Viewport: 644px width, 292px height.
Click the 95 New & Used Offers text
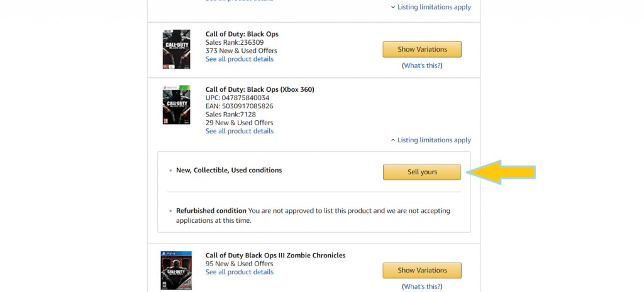coord(240,264)
